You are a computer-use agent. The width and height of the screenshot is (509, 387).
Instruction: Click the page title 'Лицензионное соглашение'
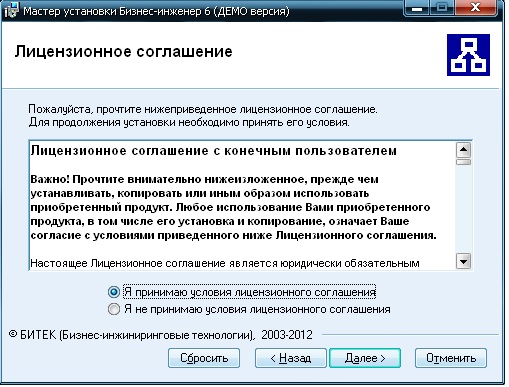pyautogui.click(x=123, y=52)
